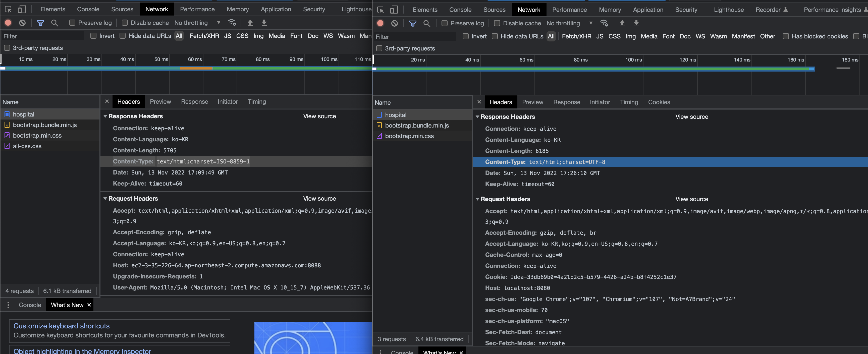Viewport: 868px width, 354px height.
Task: Toggle device toolbar icon in left DevTools
Action: (x=22, y=9)
